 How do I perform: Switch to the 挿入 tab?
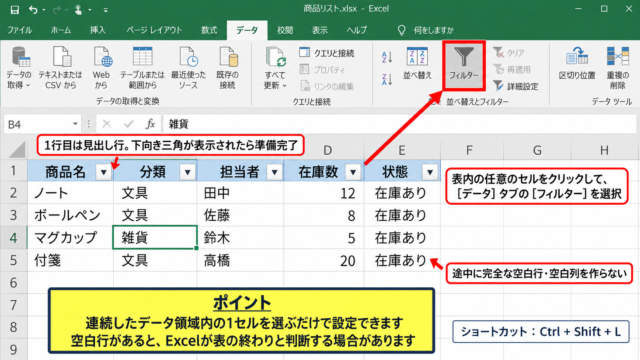[x=98, y=30]
